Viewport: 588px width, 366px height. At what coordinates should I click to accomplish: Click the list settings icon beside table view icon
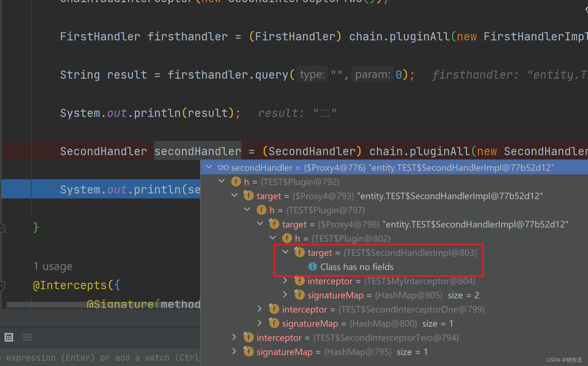pos(27,337)
